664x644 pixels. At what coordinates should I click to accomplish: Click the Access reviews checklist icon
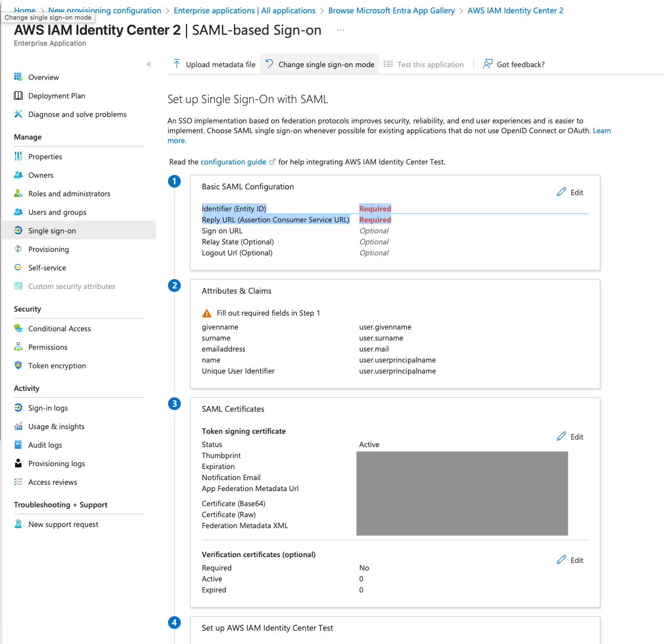point(18,482)
